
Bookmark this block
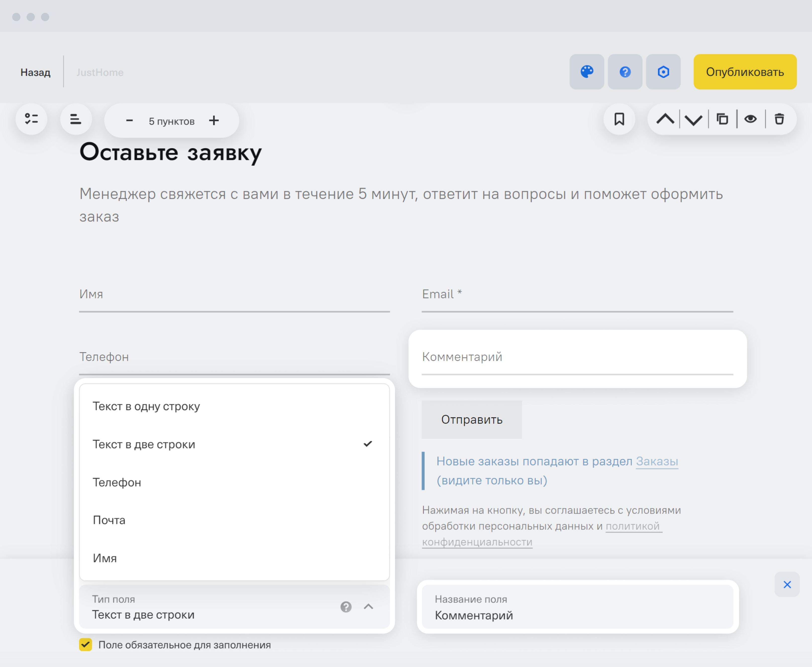point(619,119)
